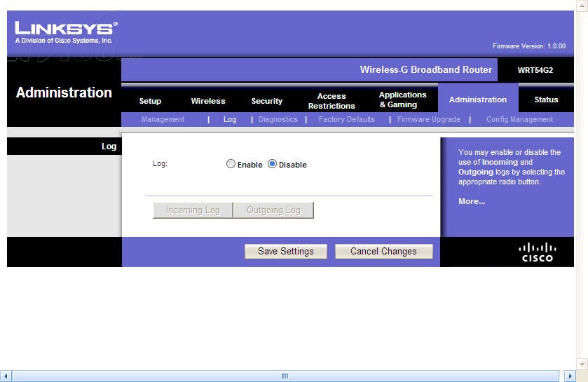Go to Access Restrictions tab

pos(331,101)
